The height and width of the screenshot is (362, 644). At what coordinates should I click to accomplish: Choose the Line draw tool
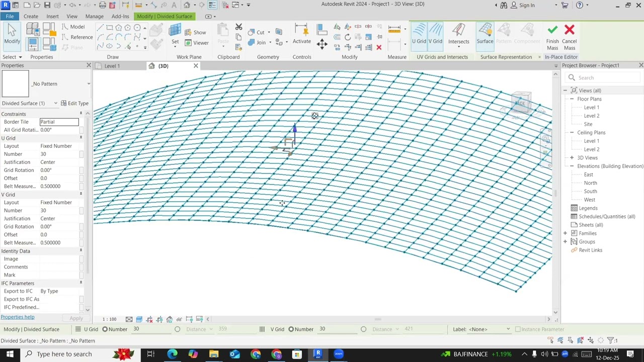100,28
